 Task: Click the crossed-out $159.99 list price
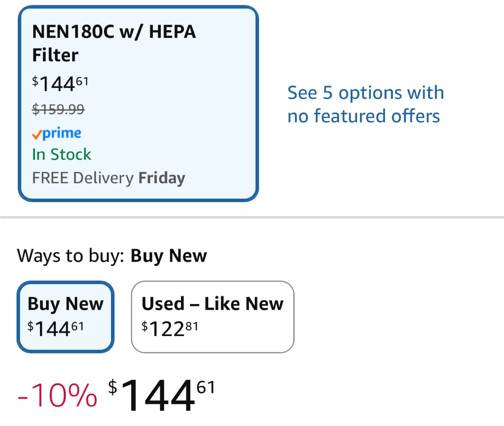pos(58,109)
